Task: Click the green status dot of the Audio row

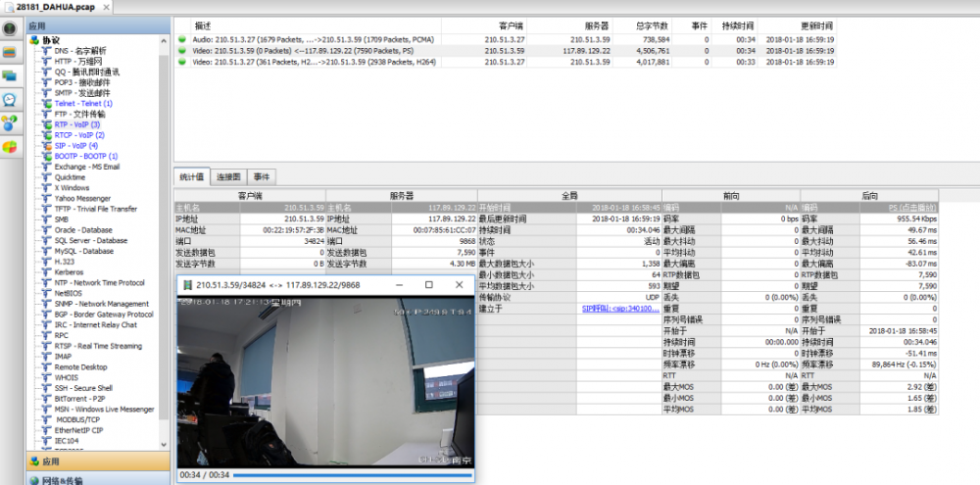Action: [x=182, y=39]
